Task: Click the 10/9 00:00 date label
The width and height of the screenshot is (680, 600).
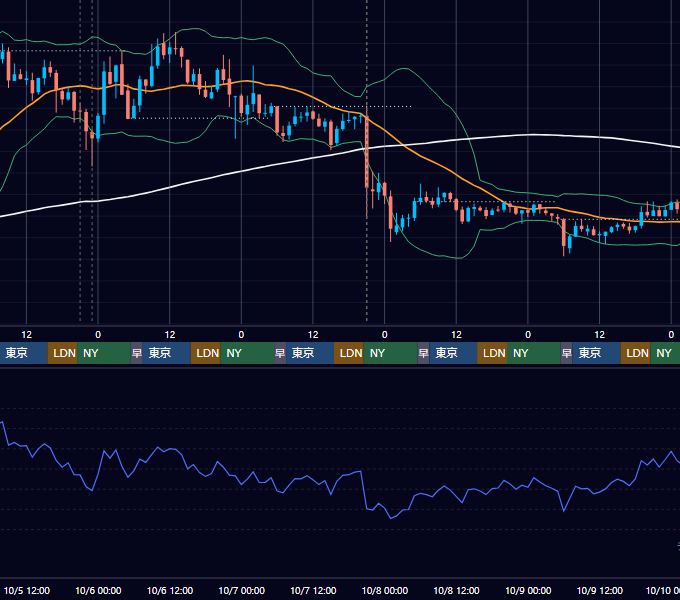Action: tap(528, 590)
